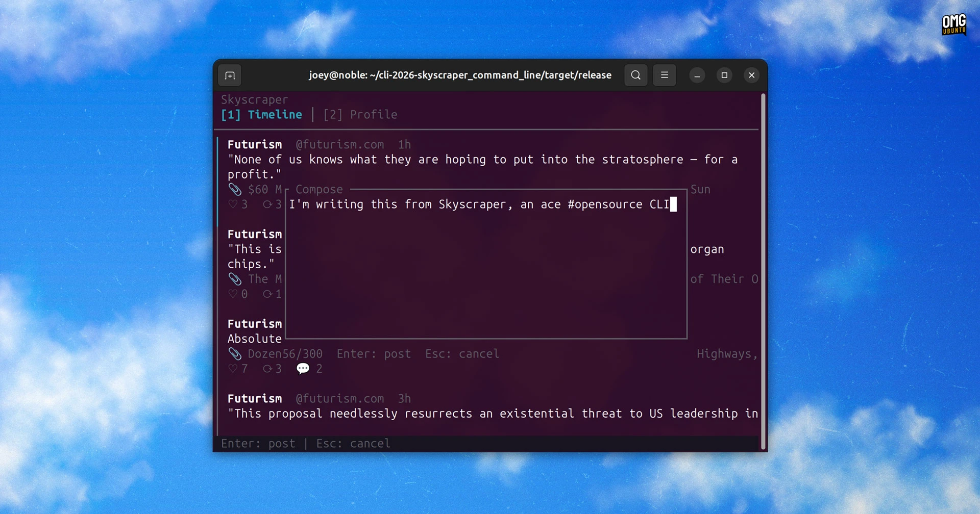Click the terminal's vertical scrollbar
The width and height of the screenshot is (980, 514).
coord(763,270)
